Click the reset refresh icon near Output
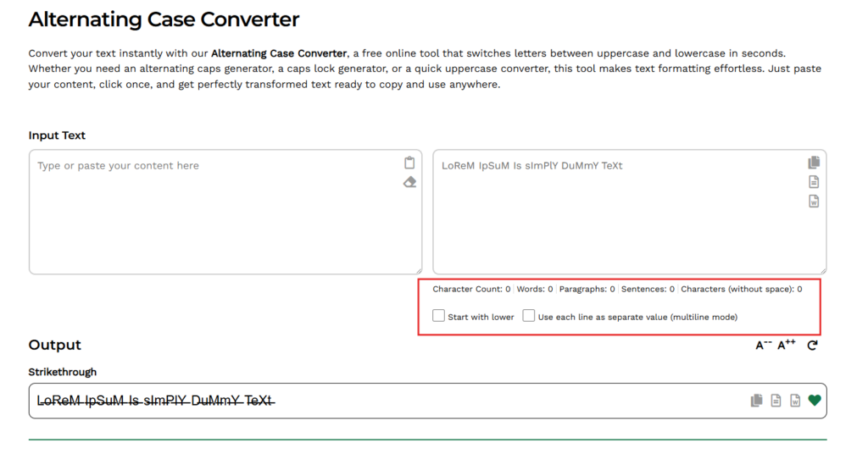This screenshot has width=868, height=459. pos(812,346)
